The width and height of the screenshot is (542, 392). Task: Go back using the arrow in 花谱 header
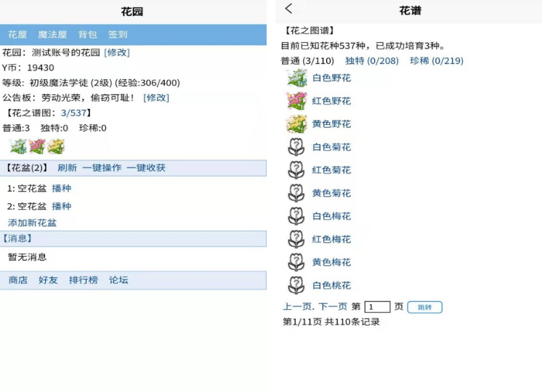pyautogui.click(x=289, y=9)
